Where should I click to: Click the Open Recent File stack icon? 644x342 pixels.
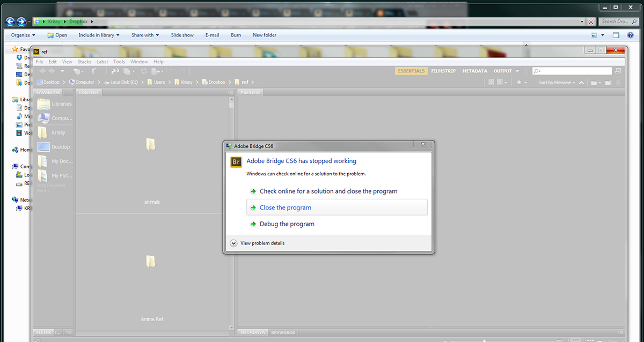127,71
